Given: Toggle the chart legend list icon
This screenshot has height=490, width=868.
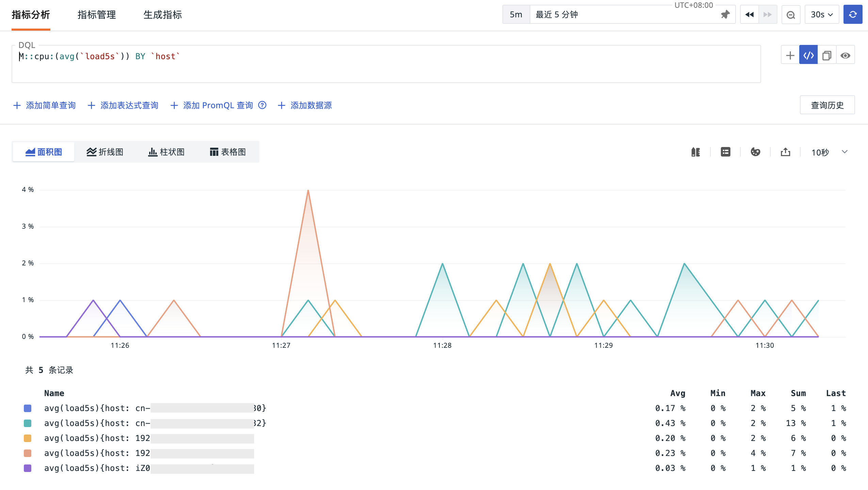Looking at the screenshot, I should coord(725,152).
